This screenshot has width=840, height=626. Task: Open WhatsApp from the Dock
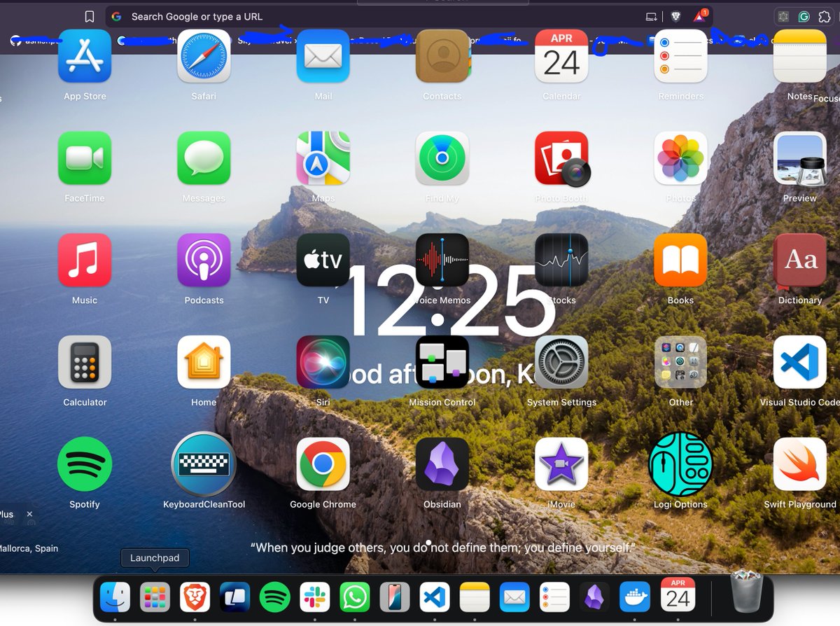354,597
